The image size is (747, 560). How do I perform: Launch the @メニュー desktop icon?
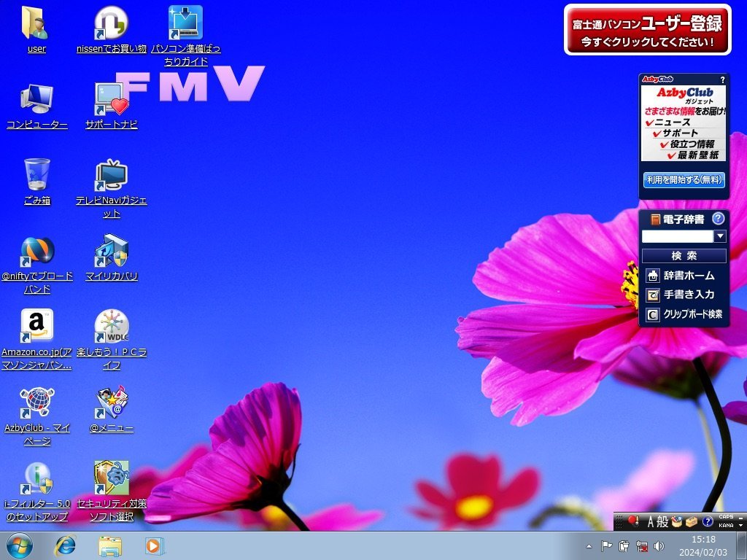[111, 404]
